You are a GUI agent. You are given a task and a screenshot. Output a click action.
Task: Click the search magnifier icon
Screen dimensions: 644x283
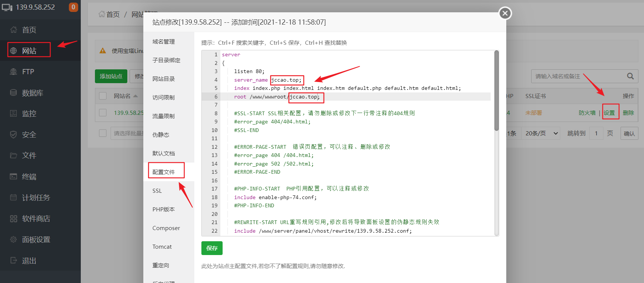[x=630, y=76]
